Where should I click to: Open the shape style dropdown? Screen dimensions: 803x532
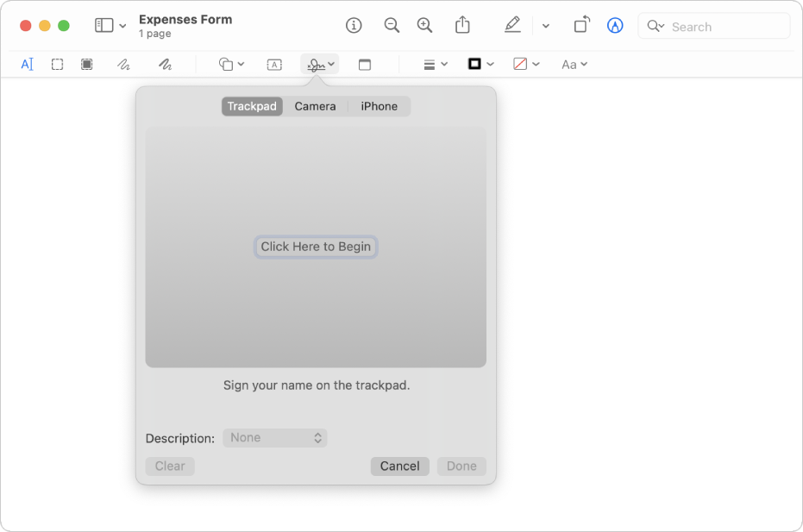click(x=434, y=63)
